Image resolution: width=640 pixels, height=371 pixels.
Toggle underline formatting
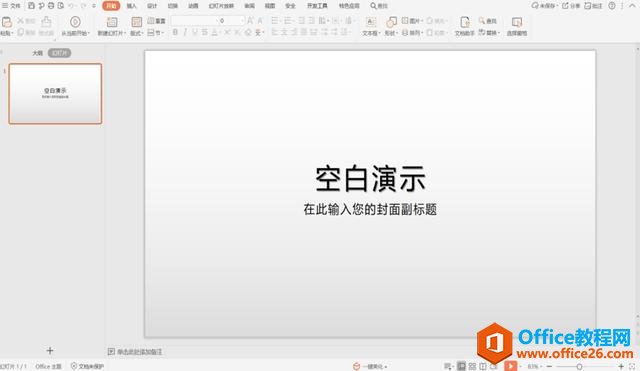pyautogui.click(x=195, y=32)
